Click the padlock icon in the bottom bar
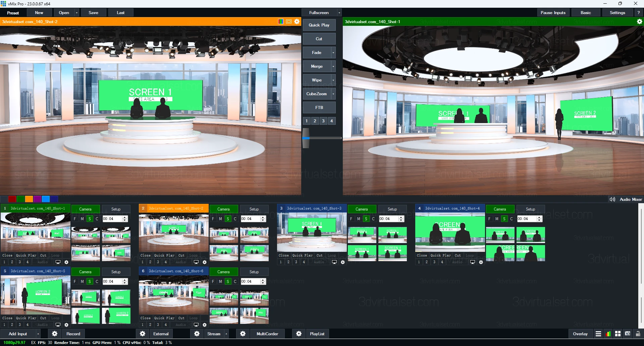Viewport: 644px width, 346px height. click(638, 334)
